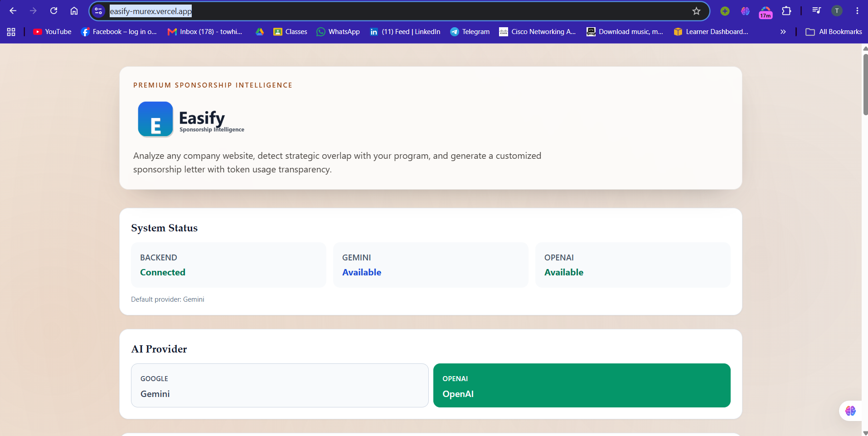Click the Gemini Available status card
The height and width of the screenshot is (436, 868).
click(431, 265)
